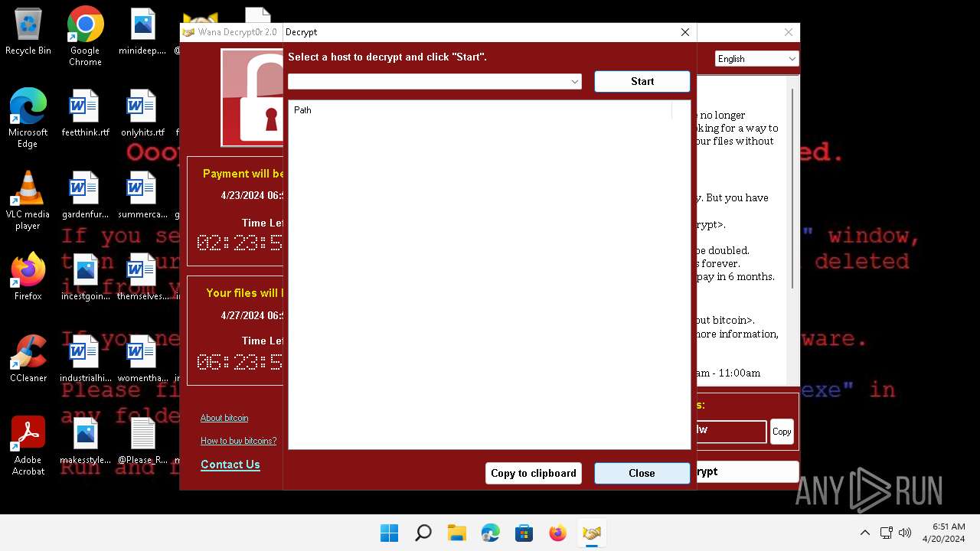
Task: Select the themselves document icon
Action: (x=142, y=278)
